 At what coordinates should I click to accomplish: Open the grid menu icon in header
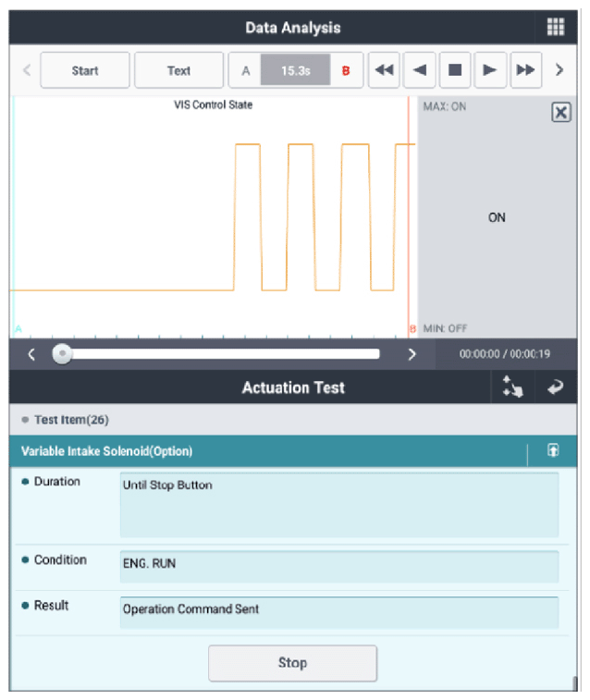tap(555, 28)
